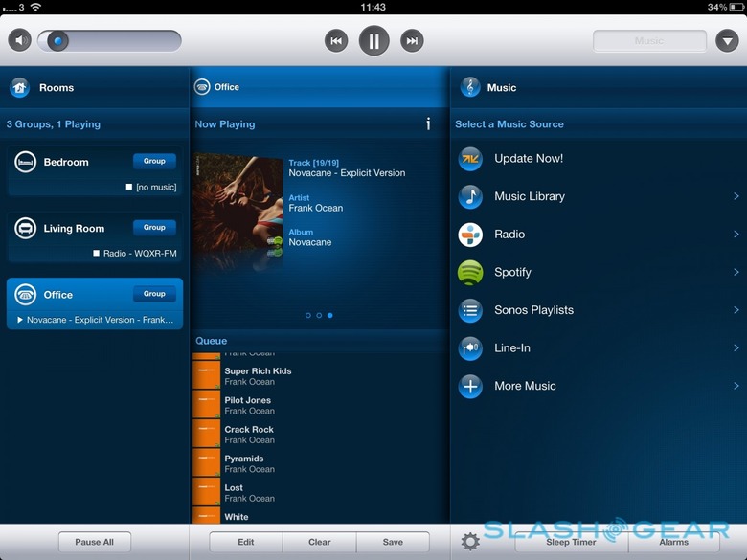Screen dimensions: 747x560
Task: Switch to second Now Playing page dot
Action: (319, 315)
